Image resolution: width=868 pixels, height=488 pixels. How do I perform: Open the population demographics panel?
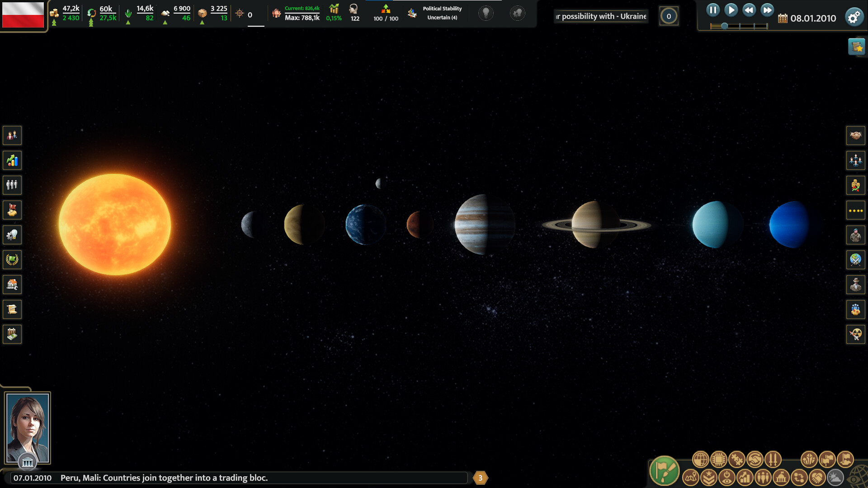pos(12,185)
